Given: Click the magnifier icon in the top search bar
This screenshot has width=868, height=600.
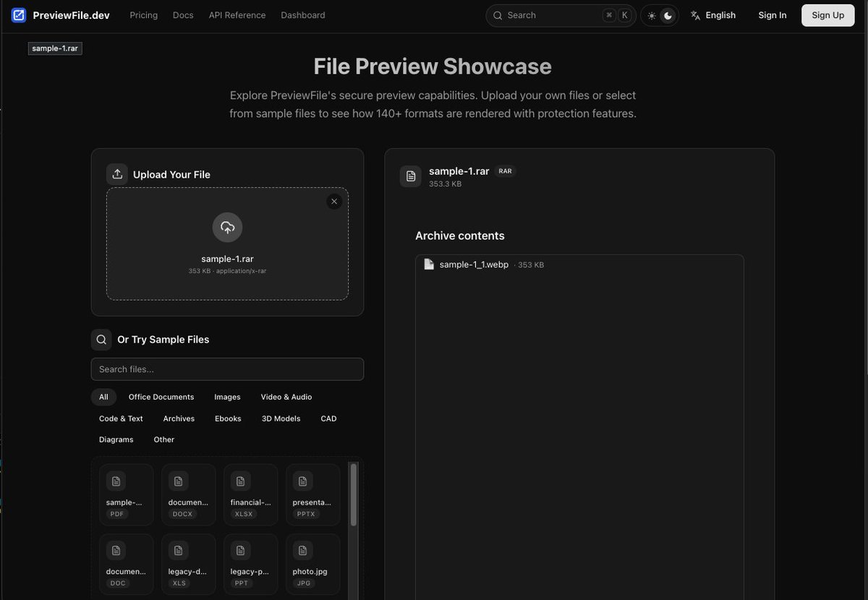Looking at the screenshot, I should click(498, 15).
